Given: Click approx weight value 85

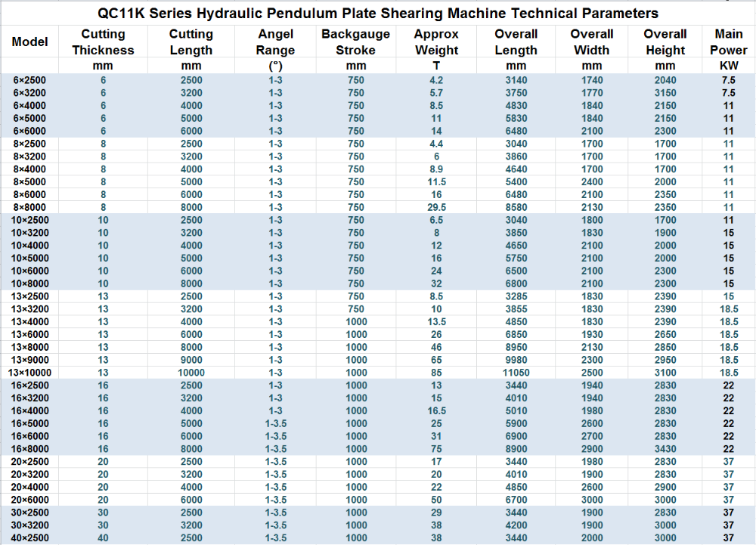Looking at the screenshot, I should (x=436, y=373).
